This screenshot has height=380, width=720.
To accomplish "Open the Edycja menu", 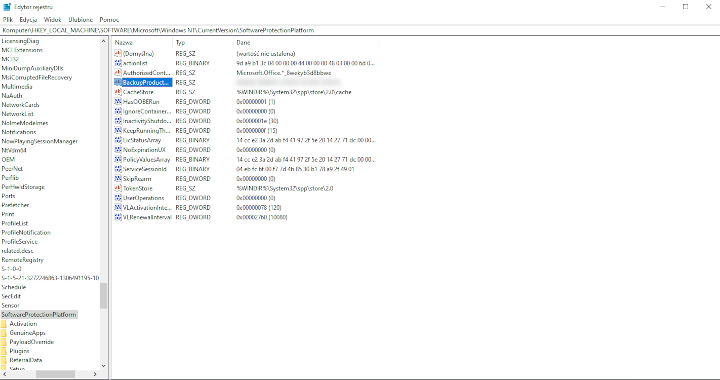I will click(28, 20).
